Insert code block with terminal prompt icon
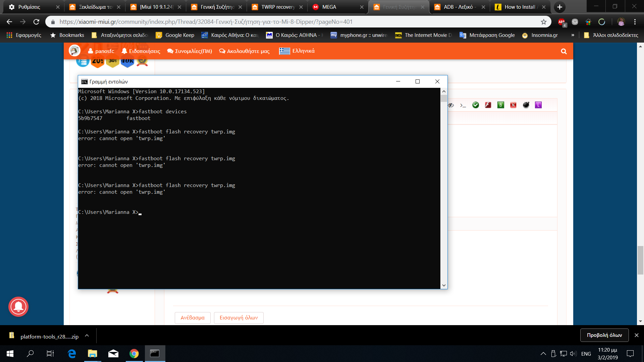644x362 pixels. point(463,105)
